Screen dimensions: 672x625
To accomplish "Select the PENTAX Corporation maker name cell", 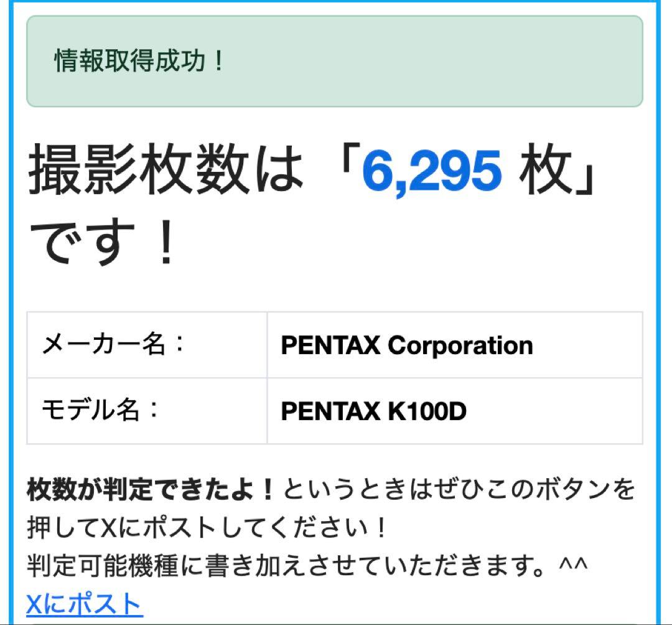I will click(408, 346).
